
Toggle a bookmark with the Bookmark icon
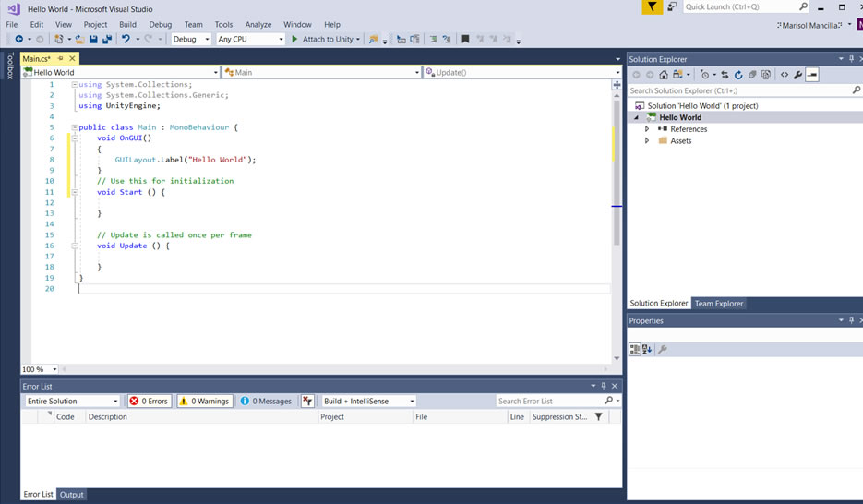point(465,39)
